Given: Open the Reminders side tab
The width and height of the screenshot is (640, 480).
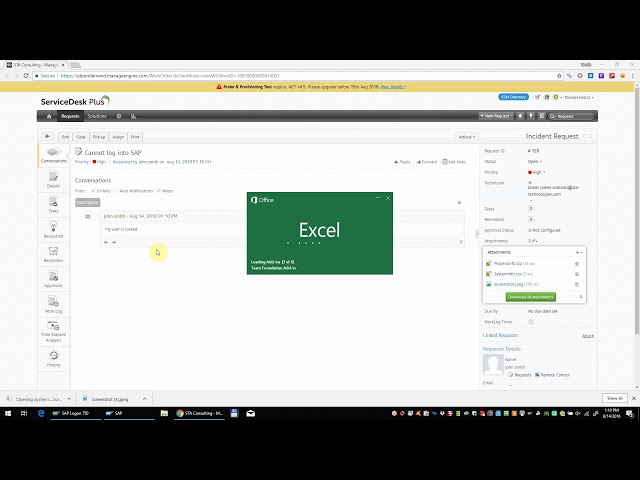Looking at the screenshot, I should (x=53, y=255).
